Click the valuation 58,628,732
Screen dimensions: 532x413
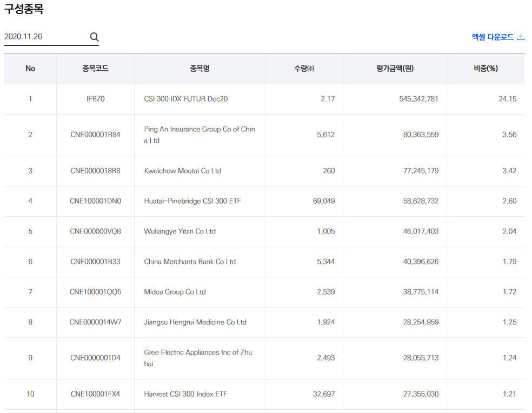(421, 201)
